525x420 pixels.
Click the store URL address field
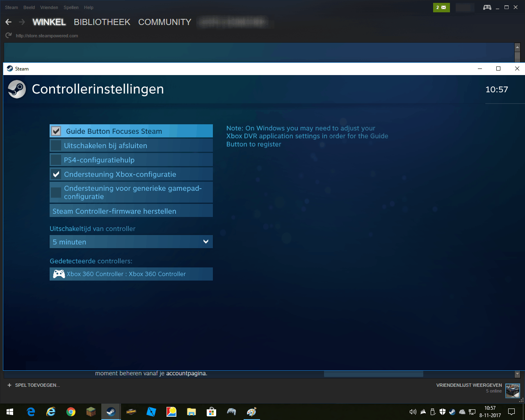tap(47, 36)
